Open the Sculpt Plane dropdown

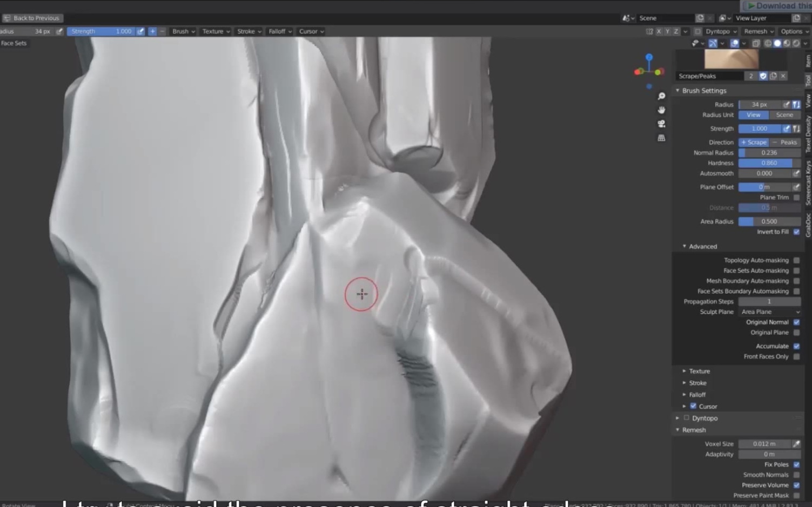point(769,312)
